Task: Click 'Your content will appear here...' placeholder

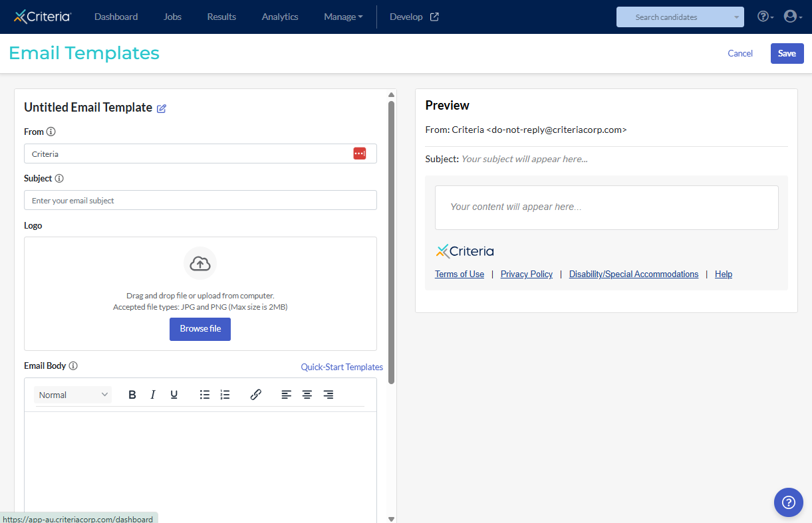Action: pos(516,207)
